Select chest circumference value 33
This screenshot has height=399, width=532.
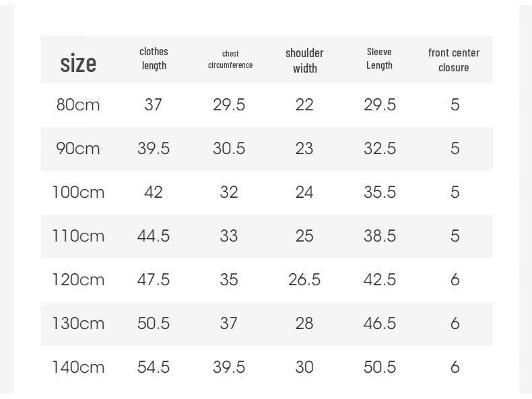coord(229,236)
